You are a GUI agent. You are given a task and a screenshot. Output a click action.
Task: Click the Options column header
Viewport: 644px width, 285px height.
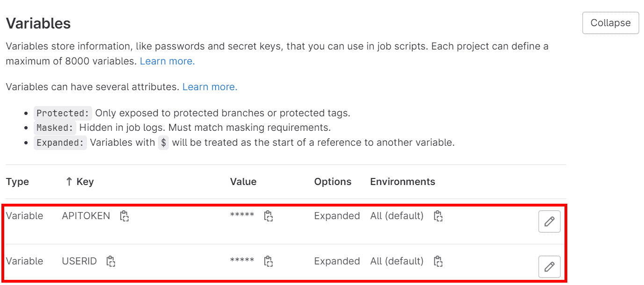(x=333, y=182)
